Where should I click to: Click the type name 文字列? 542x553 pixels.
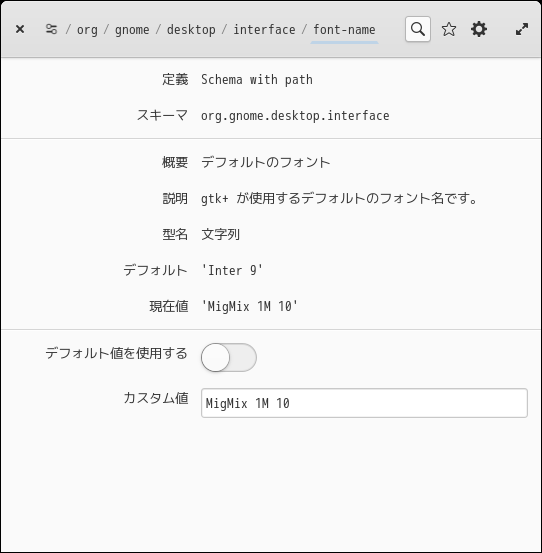[220, 234]
